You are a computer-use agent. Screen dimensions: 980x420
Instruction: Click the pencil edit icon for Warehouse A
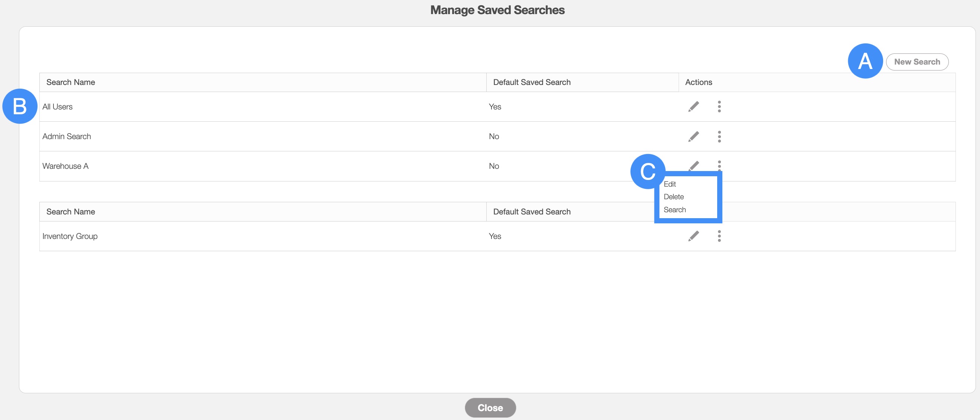694,165
